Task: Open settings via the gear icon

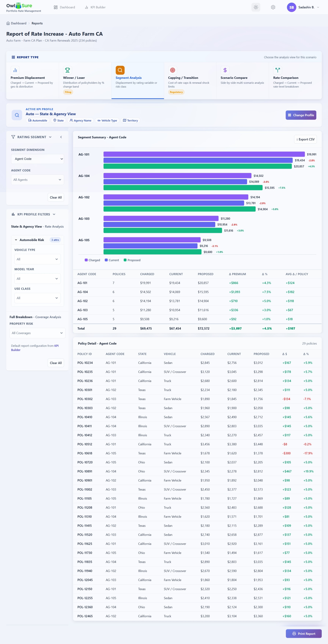Action: tap(273, 7)
